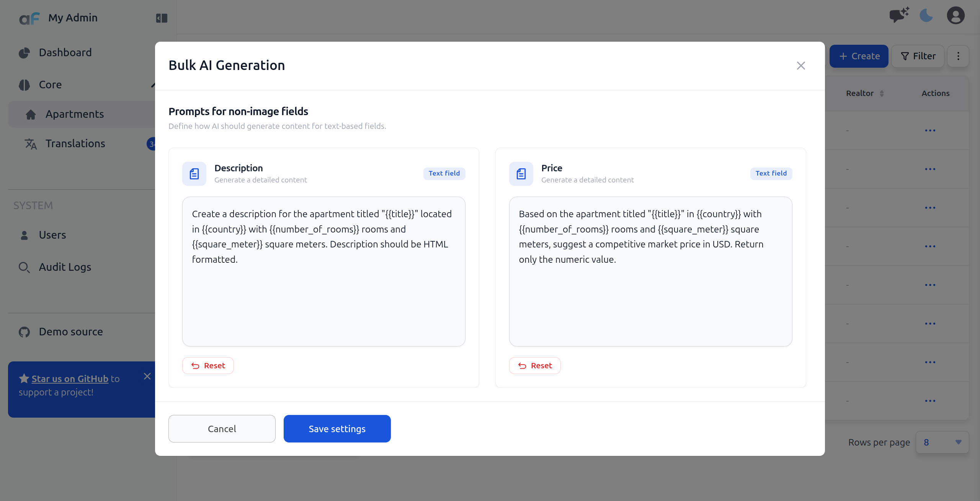Toggle dark mode moon icon
The width and height of the screenshot is (980, 501).
[x=926, y=16]
